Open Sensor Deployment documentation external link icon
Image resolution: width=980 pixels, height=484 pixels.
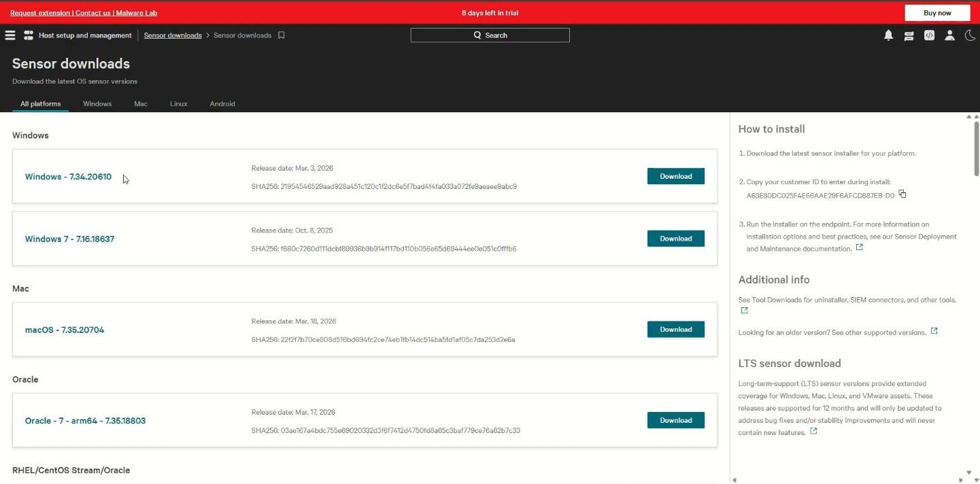click(860, 247)
